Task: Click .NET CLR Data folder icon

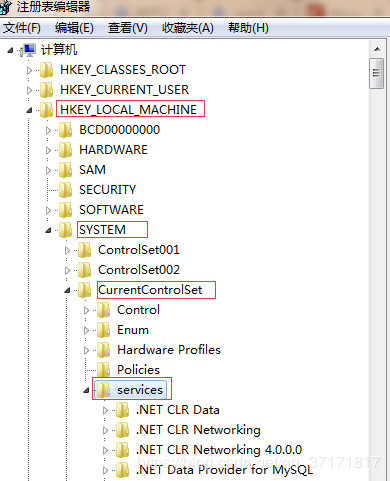Action: pyautogui.click(x=123, y=410)
